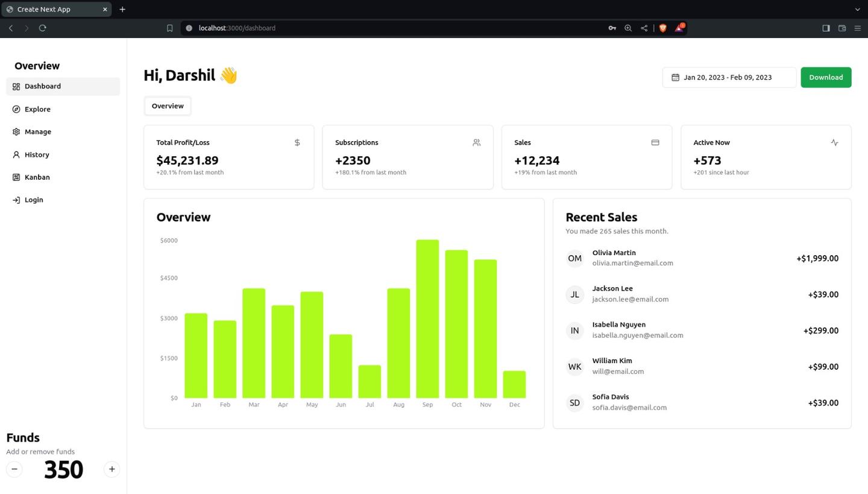Screen dimensions: 868x494
Task: Open Dashboard in the sidebar
Action: coord(63,86)
